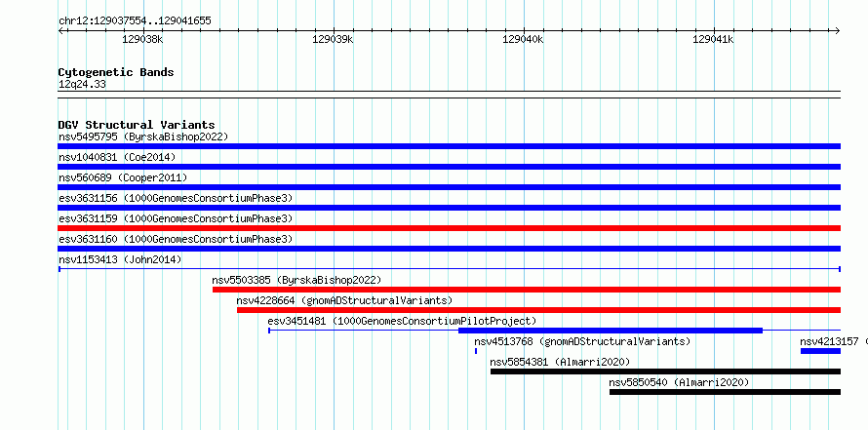Image resolution: width=868 pixels, height=430 pixels.
Task: Click the 12q24.33 cytogenetic band line
Action: 449,95
